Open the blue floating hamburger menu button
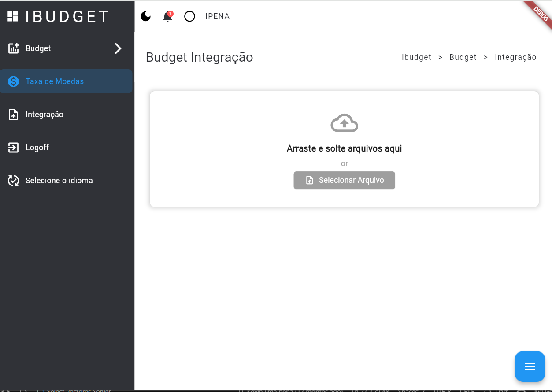 [530, 366]
